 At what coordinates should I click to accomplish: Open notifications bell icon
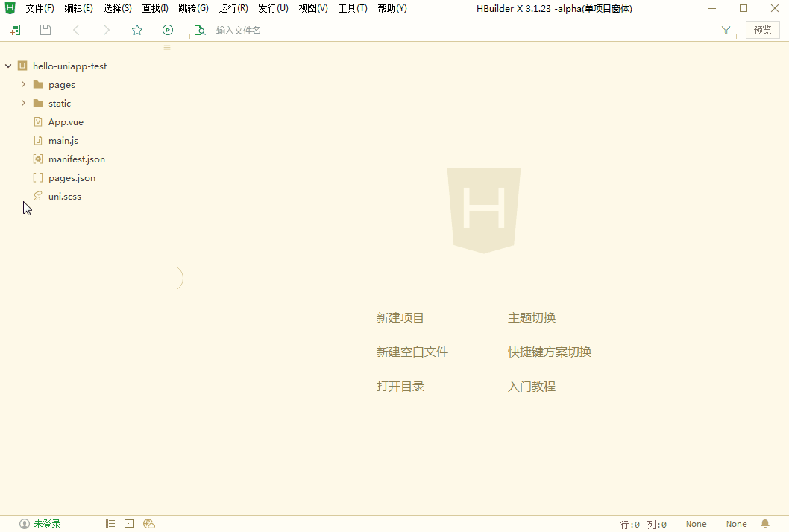765,524
